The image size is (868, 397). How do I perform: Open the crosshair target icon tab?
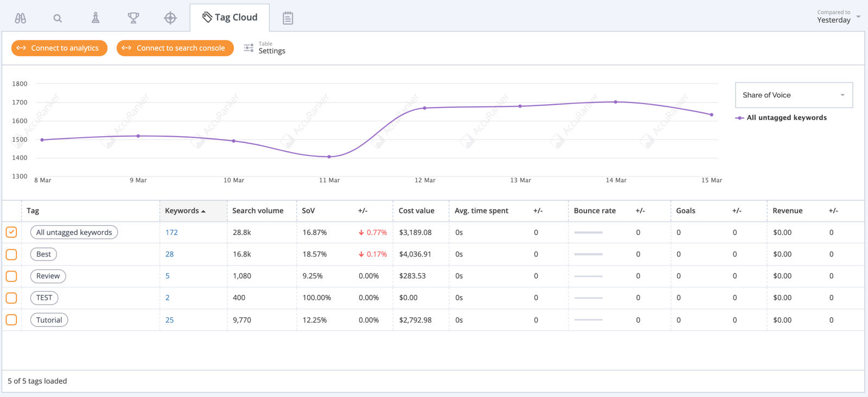(170, 18)
